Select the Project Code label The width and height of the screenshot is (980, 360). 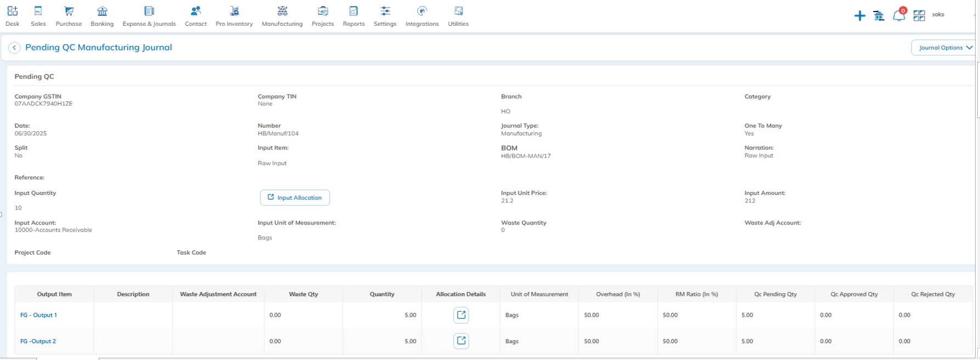(x=32, y=252)
